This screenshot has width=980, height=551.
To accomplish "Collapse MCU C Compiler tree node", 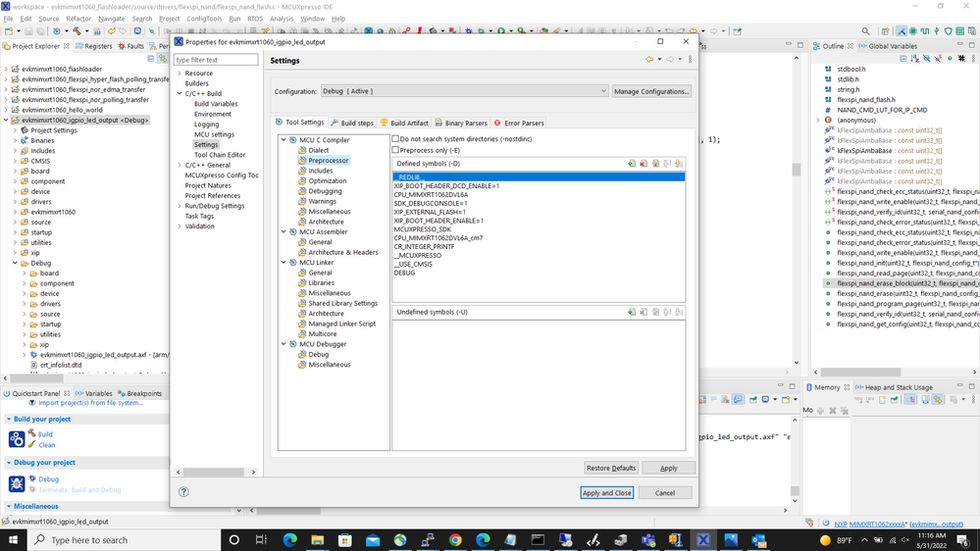I will tap(284, 140).
